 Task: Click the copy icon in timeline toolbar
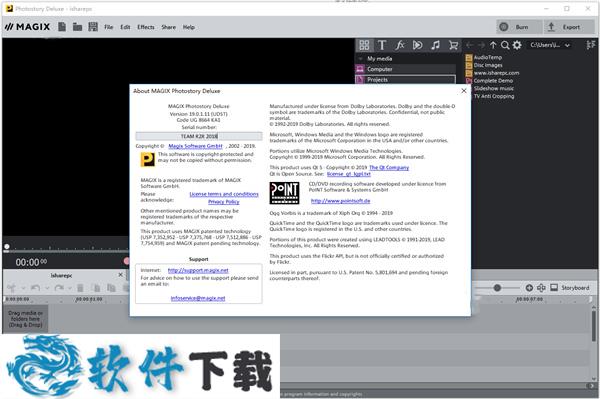pyautogui.click(x=96, y=288)
